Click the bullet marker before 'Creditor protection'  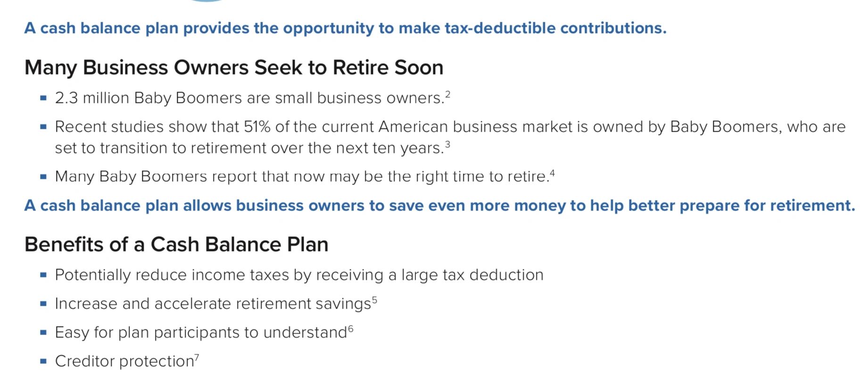[x=43, y=361]
